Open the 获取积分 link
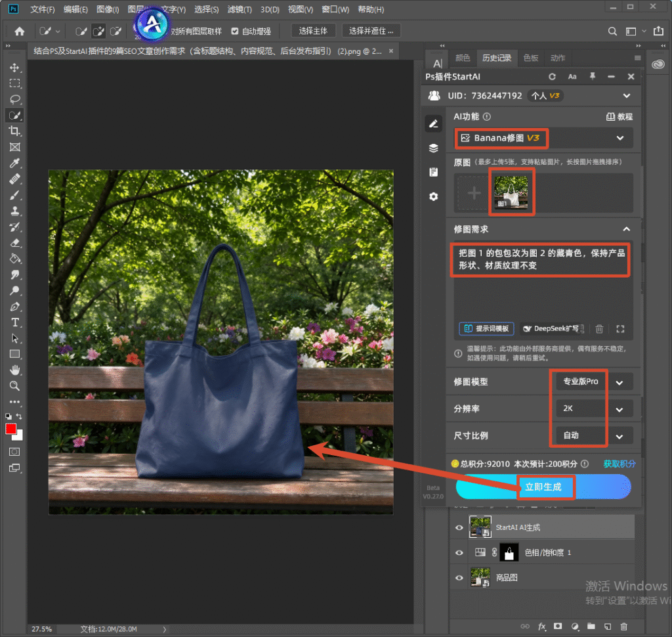672x637 pixels. point(619,464)
